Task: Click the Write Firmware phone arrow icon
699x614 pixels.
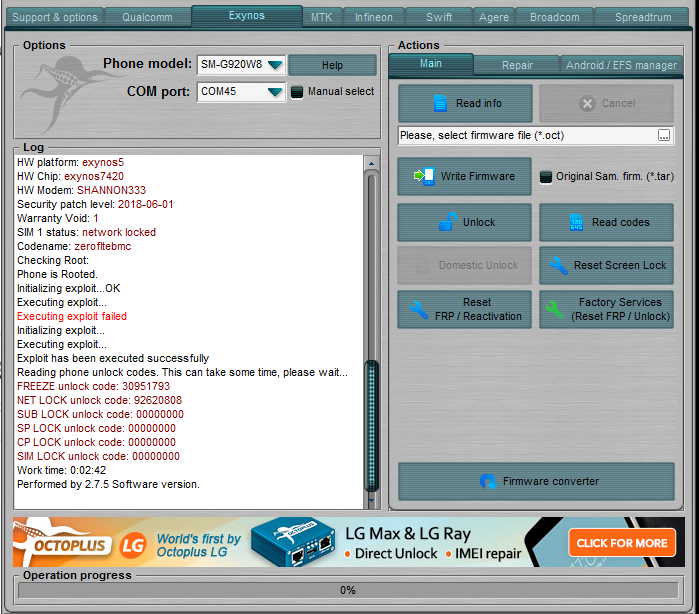Action: tap(424, 176)
